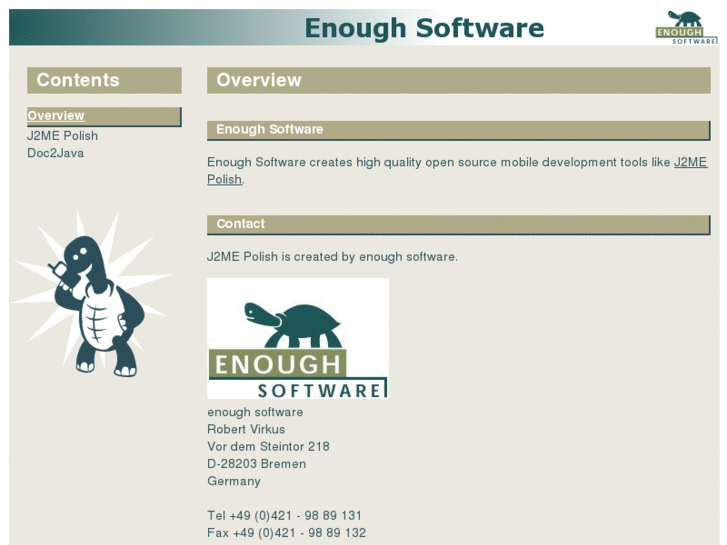Image resolution: width=727 pixels, height=545 pixels.
Task: Click the Enough Software section heading
Action: [x=459, y=130]
